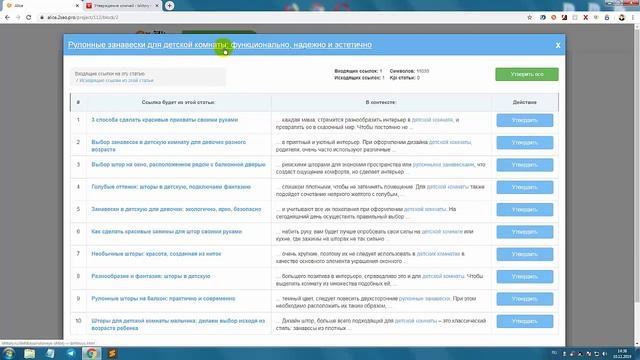Approve link in row 1
Viewport: 640px width, 360px height.
point(524,120)
